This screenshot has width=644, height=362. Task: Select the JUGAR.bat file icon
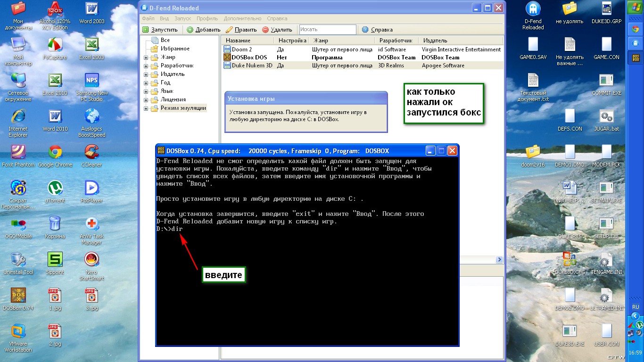(x=606, y=117)
